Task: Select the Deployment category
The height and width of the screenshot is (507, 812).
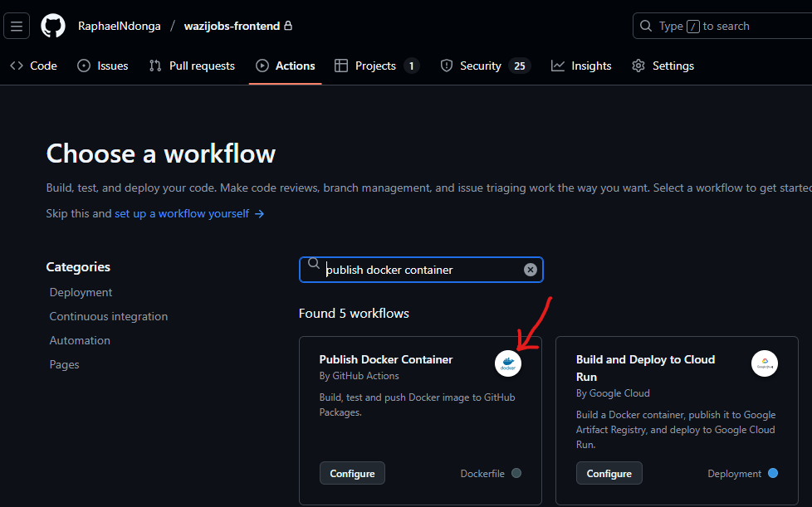Action: (x=81, y=292)
